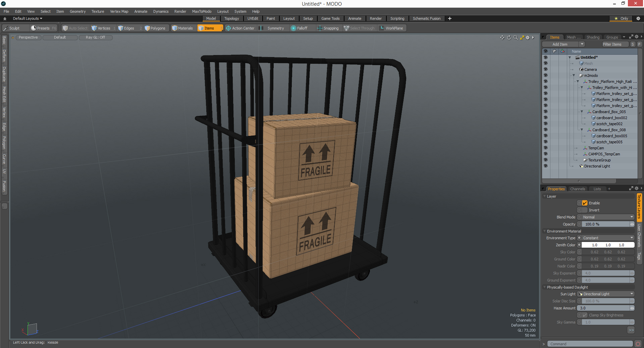Open the WorkPlane options
Image resolution: width=644 pixels, height=348 pixels.
pos(391,28)
